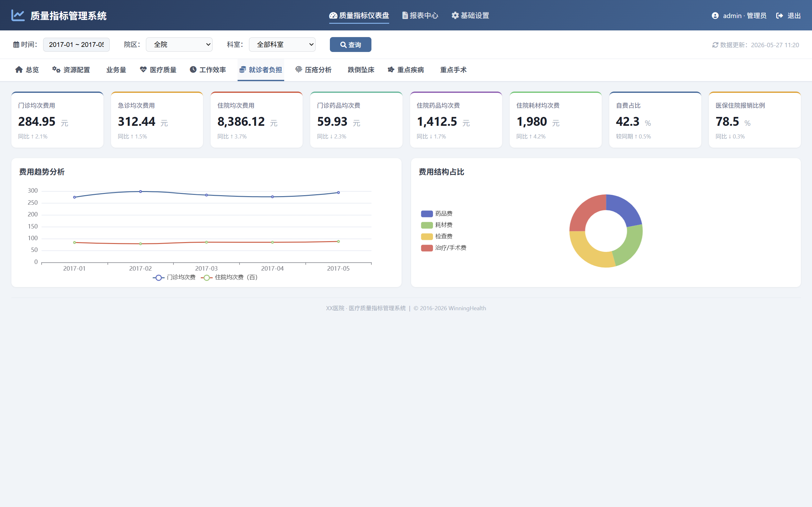Open the 基础设置 menu
812x507 pixels.
click(470, 16)
